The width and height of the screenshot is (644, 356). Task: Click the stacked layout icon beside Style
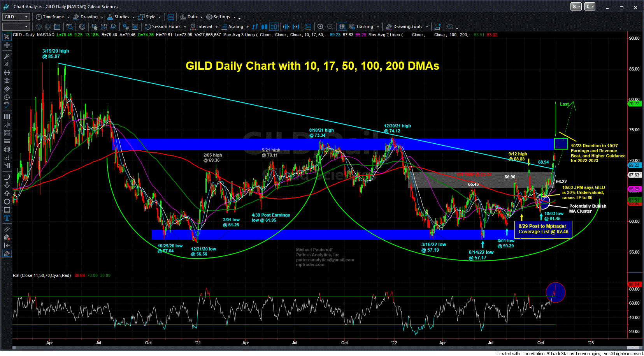coord(170,17)
